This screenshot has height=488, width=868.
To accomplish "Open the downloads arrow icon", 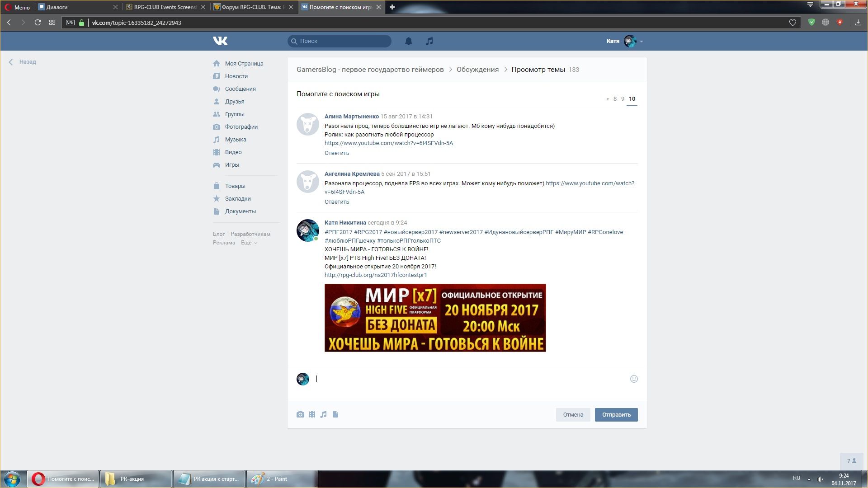I will [858, 22].
